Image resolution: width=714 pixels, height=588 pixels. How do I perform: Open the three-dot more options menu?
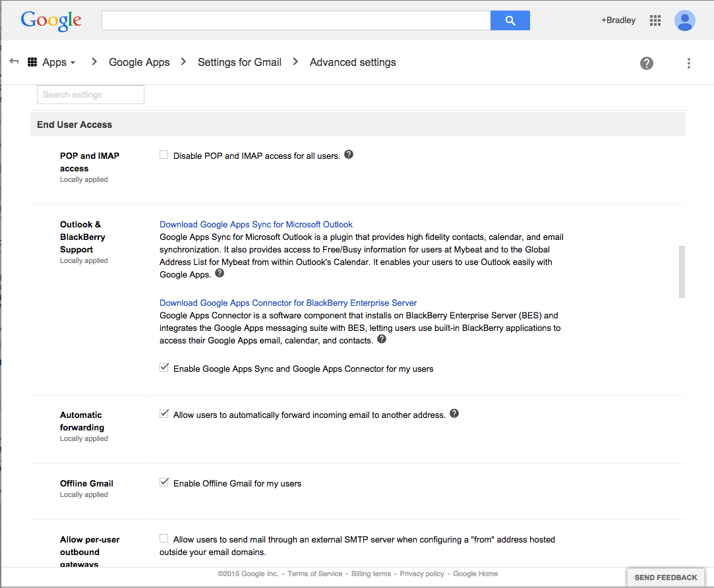[688, 63]
